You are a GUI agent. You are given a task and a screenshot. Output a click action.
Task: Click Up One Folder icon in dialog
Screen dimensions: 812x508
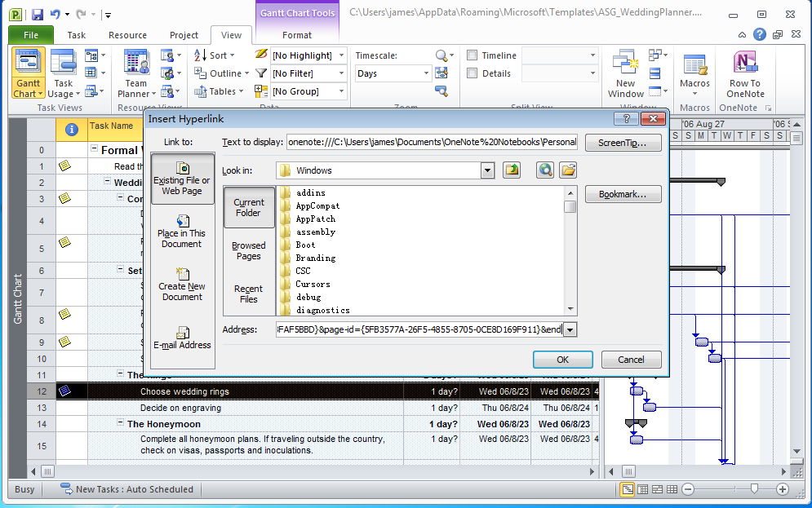click(x=512, y=170)
